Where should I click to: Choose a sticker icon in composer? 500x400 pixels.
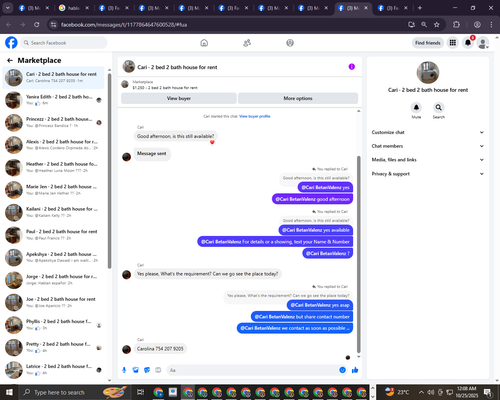pos(147,370)
